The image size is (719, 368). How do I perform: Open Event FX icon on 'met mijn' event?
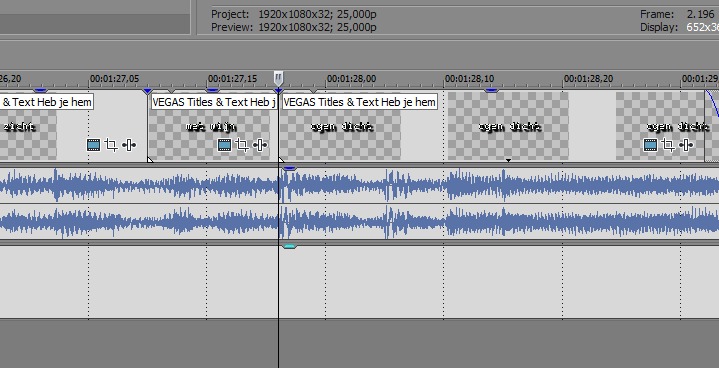coord(260,145)
